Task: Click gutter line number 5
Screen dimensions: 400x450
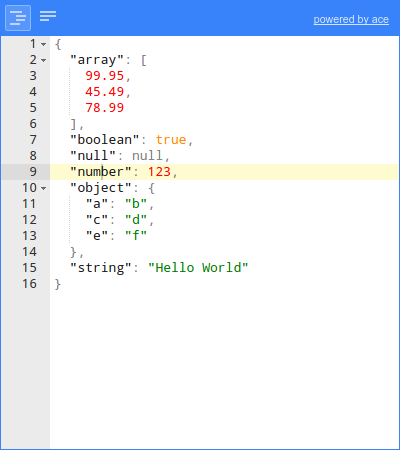Action: [33, 108]
